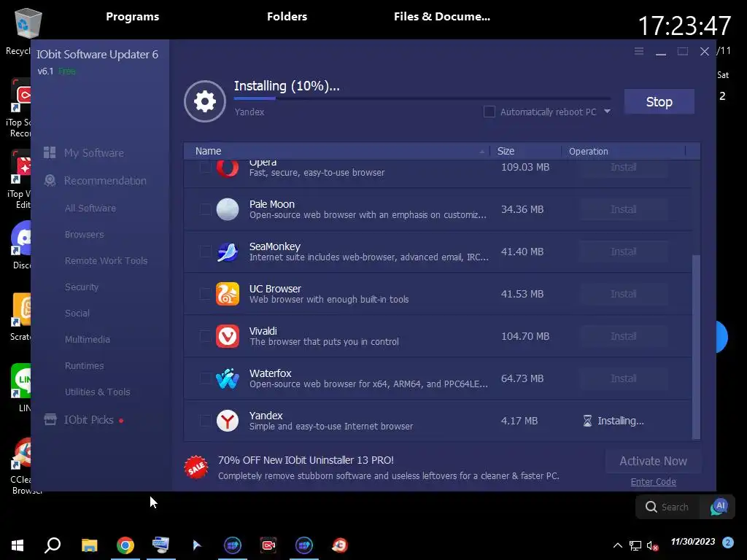
Task: Open taskbar search magnifier
Action: [x=53, y=545]
